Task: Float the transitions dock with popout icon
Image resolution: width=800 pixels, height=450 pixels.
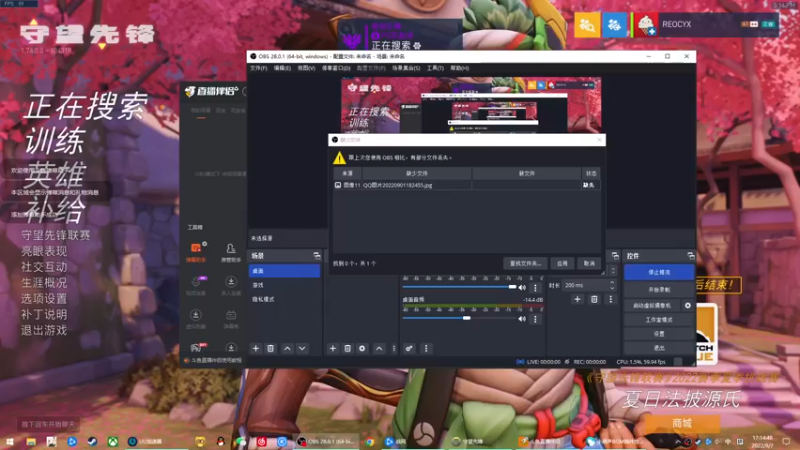Action: tap(615, 256)
